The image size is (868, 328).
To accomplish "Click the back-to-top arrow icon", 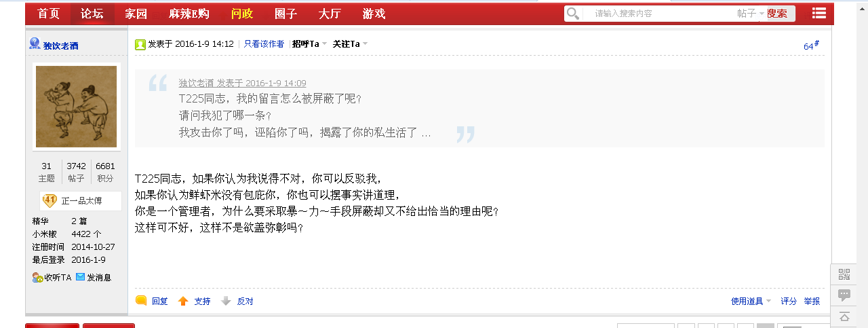I will point(844,316).
